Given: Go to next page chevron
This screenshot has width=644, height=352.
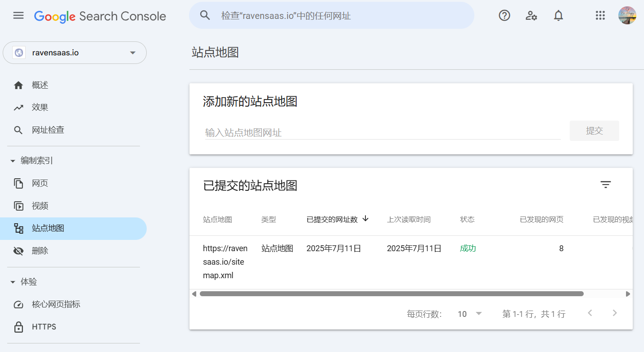Looking at the screenshot, I should pyautogui.click(x=615, y=313).
